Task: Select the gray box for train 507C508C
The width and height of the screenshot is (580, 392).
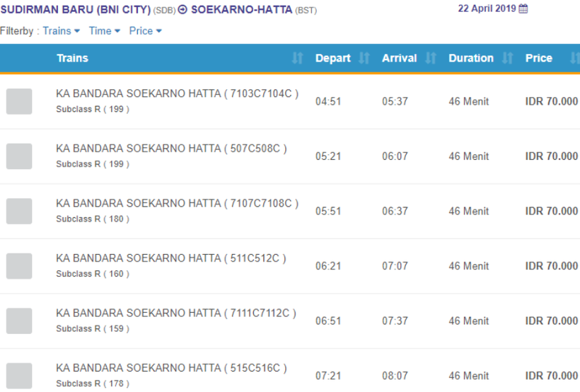Action: [x=19, y=156]
